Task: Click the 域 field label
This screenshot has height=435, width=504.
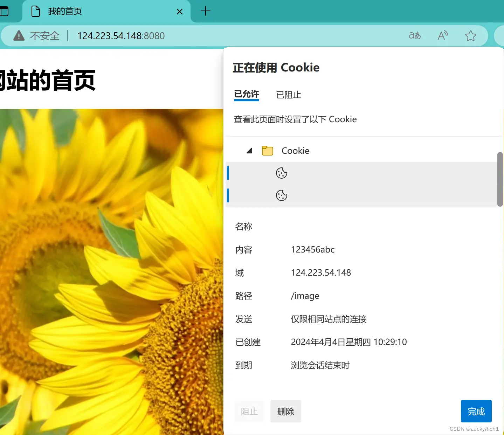Action: 240,273
